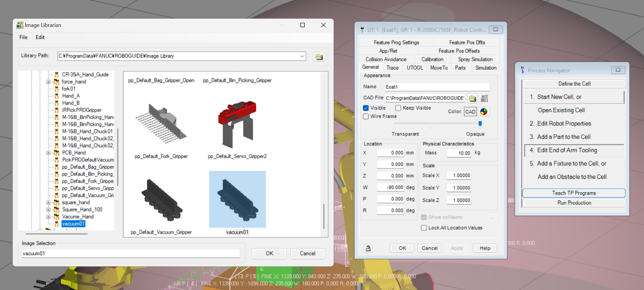Click Cancel in Image Librarian

click(x=308, y=253)
